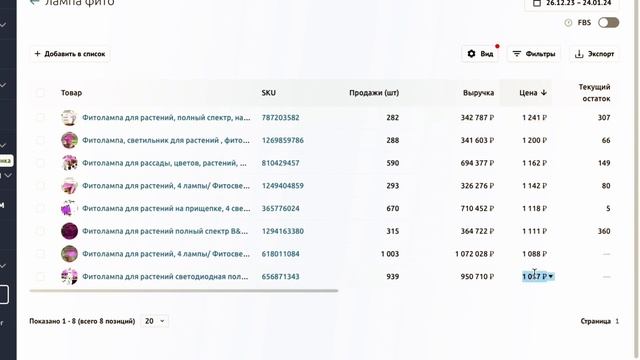
Task: Open SKU link 1249404859
Action: (282, 186)
